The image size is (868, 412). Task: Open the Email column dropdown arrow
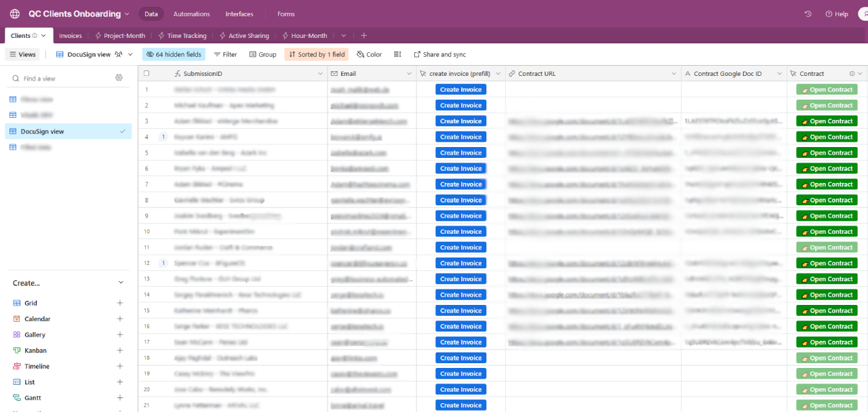point(409,73)
